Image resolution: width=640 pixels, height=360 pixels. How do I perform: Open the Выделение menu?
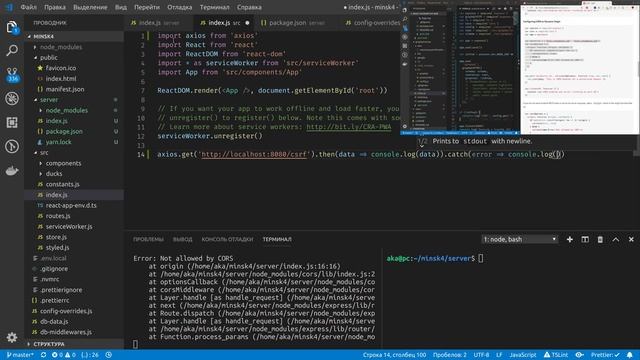(x=90, y=7)
